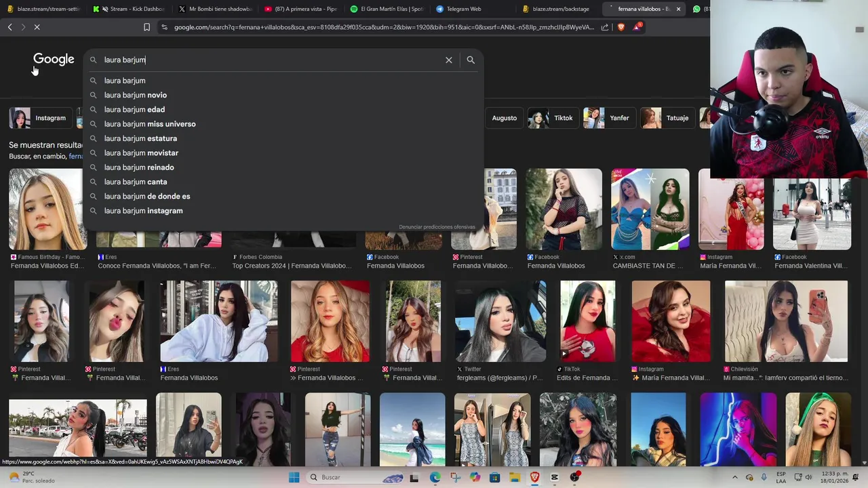
Task: Select suggestion 'laura barjum novio'
Action: coord(283,95)
